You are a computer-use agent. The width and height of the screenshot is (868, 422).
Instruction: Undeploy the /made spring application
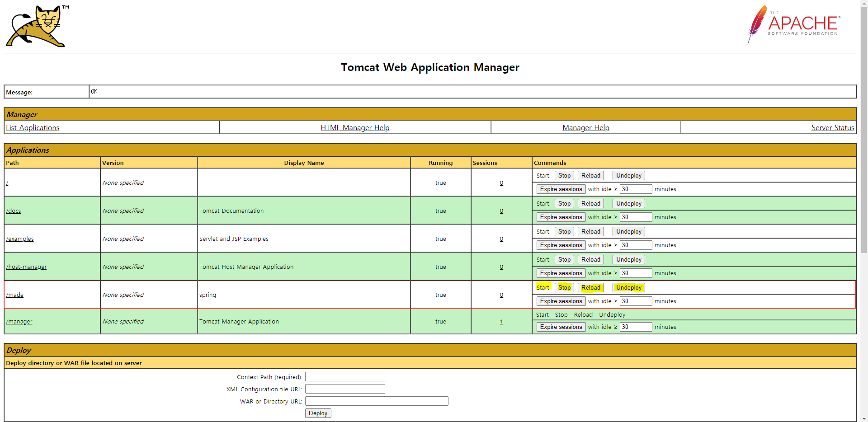(x=629, y=288)
